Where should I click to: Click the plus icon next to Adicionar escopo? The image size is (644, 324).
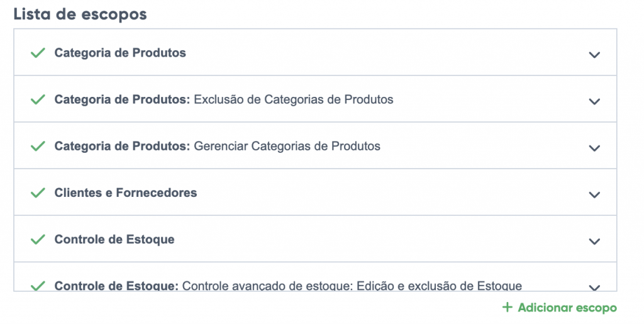pyautogui.click(x=507, y=308)
